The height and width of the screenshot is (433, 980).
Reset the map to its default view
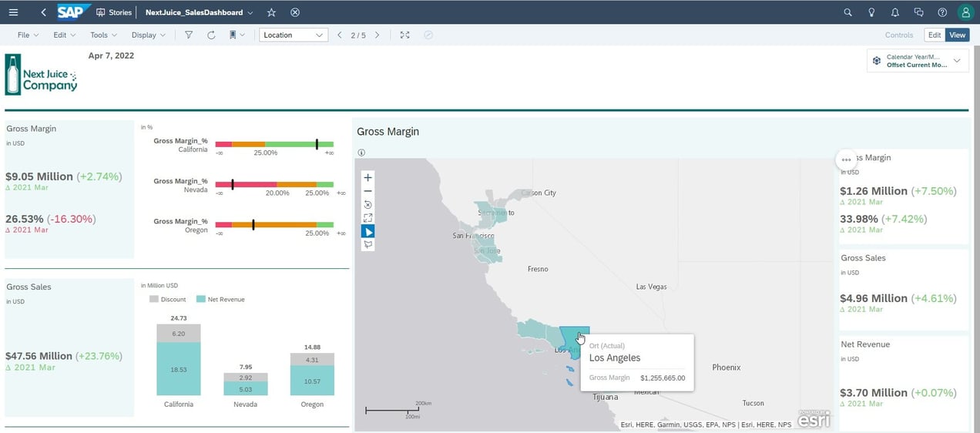coord(367,204)
